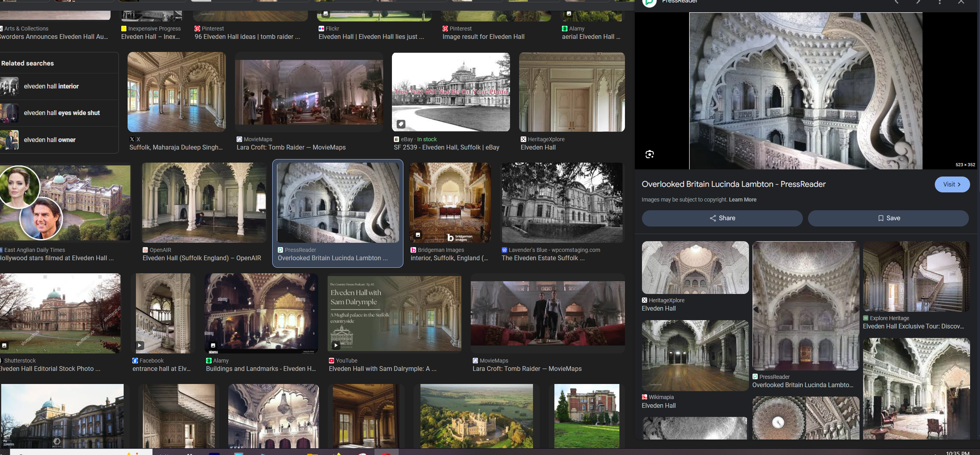Open the selected PressReader result thumbnail in grid
This screenshot has width=980, height=455.
[x=338, y=203]
